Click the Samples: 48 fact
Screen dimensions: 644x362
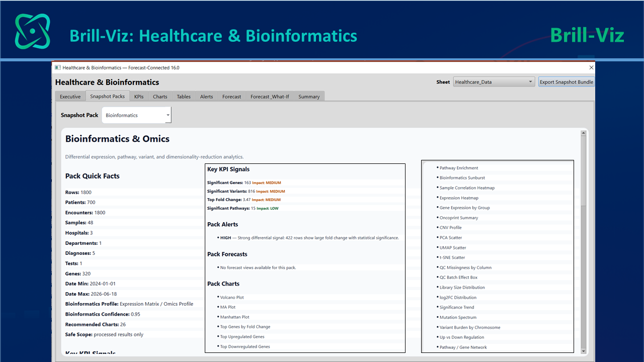[x=79, y=223]
